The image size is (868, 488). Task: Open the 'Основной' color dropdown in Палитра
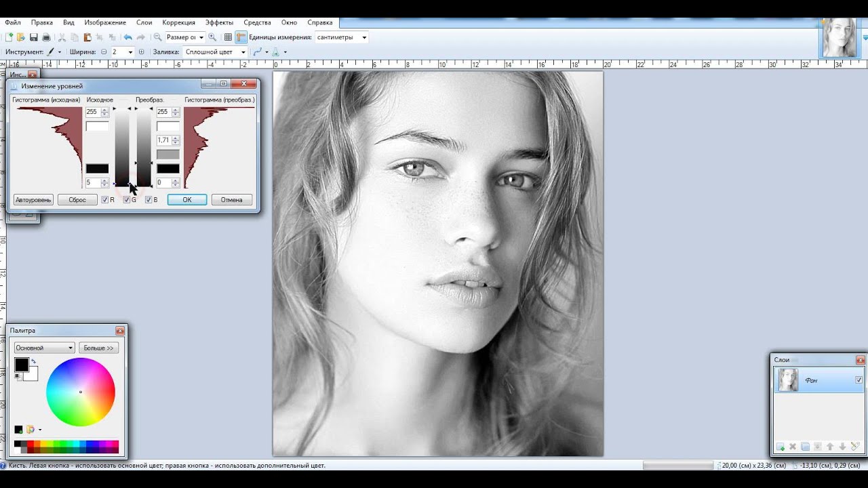pos(44,348)
